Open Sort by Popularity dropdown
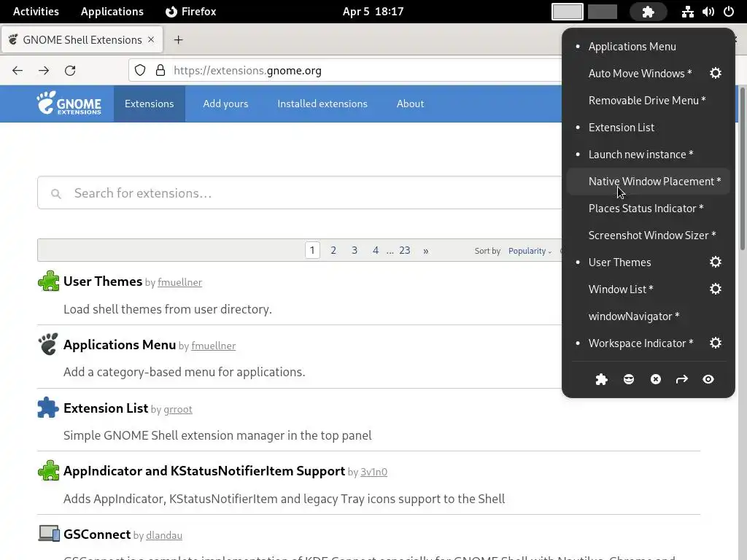This screenshot has width=747, height=560. click(x=530, y=251)
